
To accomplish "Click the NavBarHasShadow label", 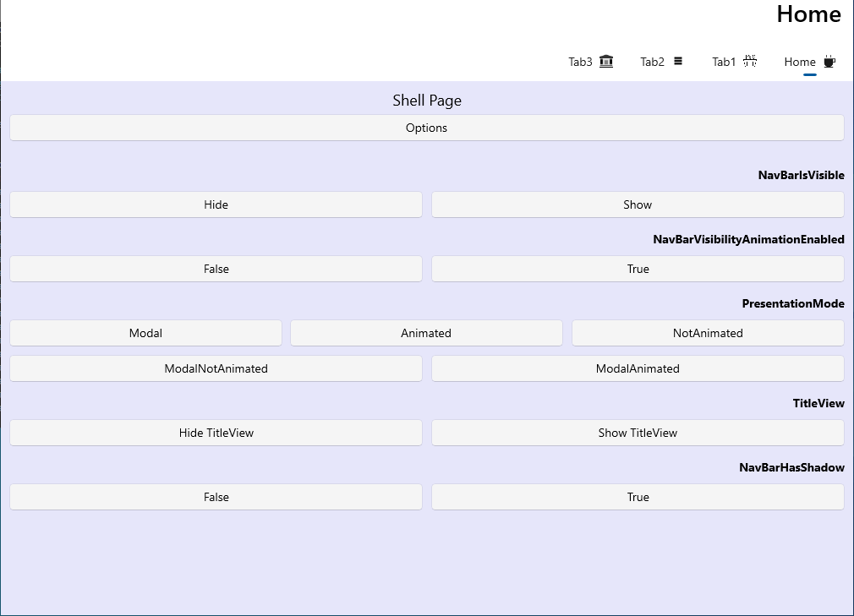I will (x=792, y=467).
